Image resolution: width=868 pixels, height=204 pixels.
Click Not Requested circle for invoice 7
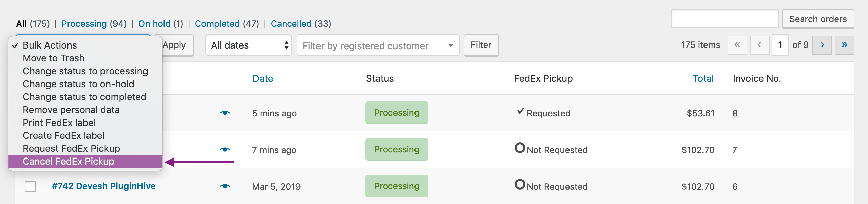[520, 148]
